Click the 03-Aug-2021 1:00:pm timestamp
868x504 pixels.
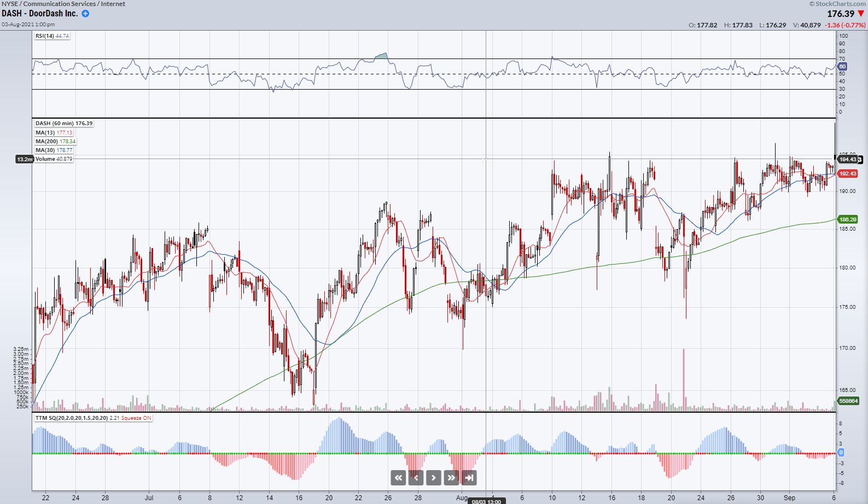tap(28, 25)
